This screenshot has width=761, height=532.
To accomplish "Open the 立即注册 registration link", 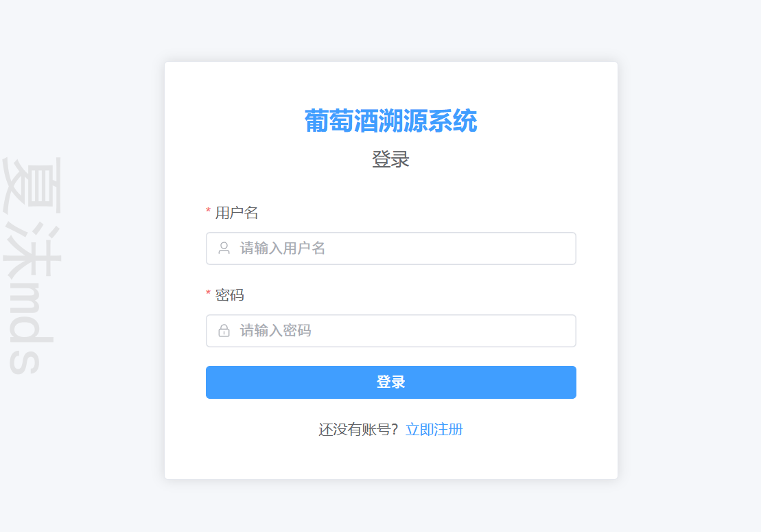I will click(434, 430).
